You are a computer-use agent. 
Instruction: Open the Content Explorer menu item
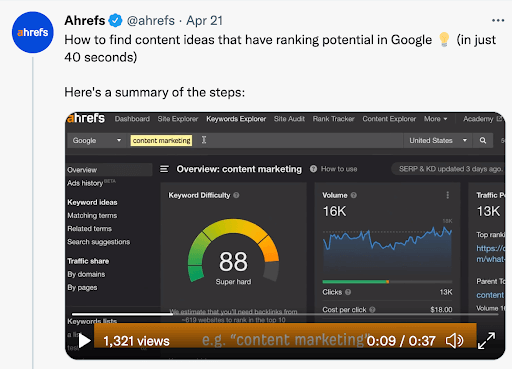point(389,119)
